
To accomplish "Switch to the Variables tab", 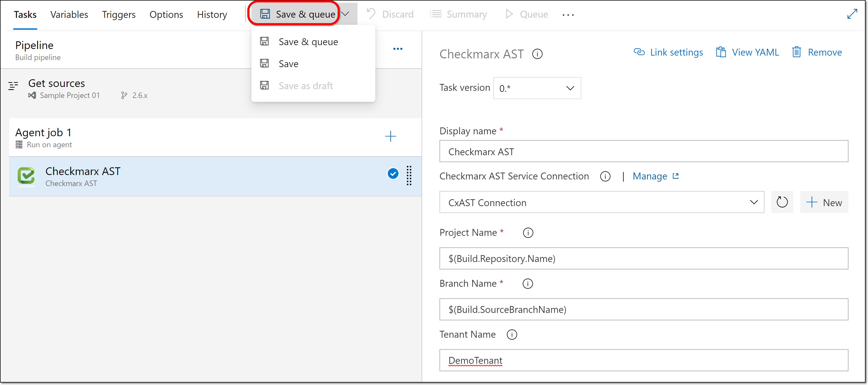I will click(69, 15).
